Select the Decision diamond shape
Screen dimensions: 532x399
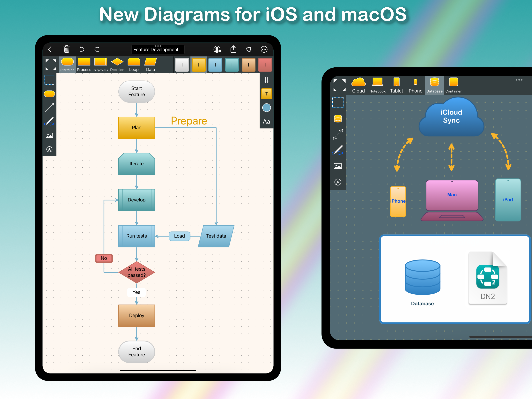click(117, 64)
